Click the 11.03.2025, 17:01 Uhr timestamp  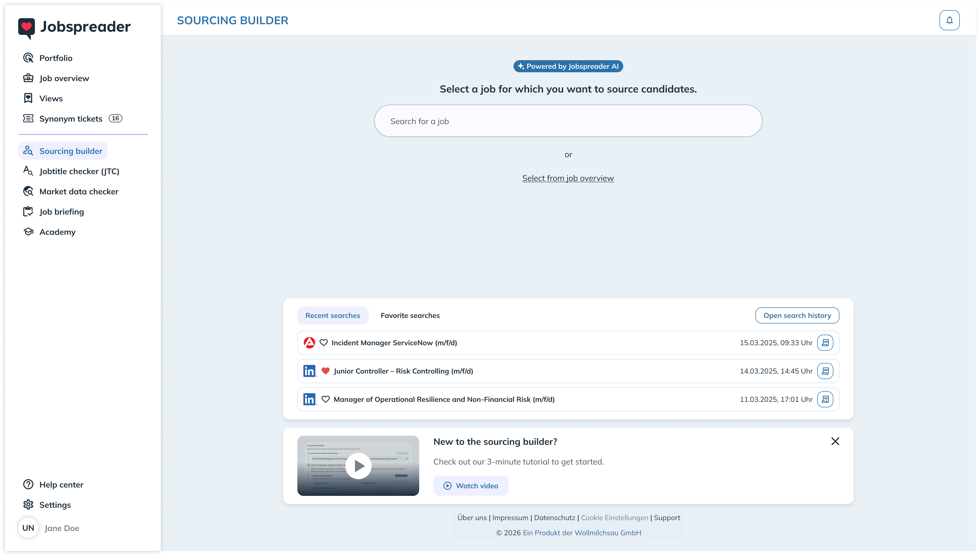[x=776, y=399]
